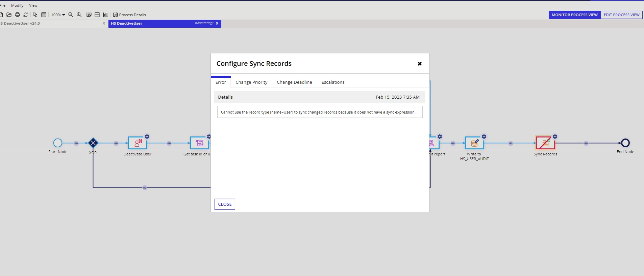Click the Deactivate User node label
This screenshot has height=276, width=644.
pos(138,154)
